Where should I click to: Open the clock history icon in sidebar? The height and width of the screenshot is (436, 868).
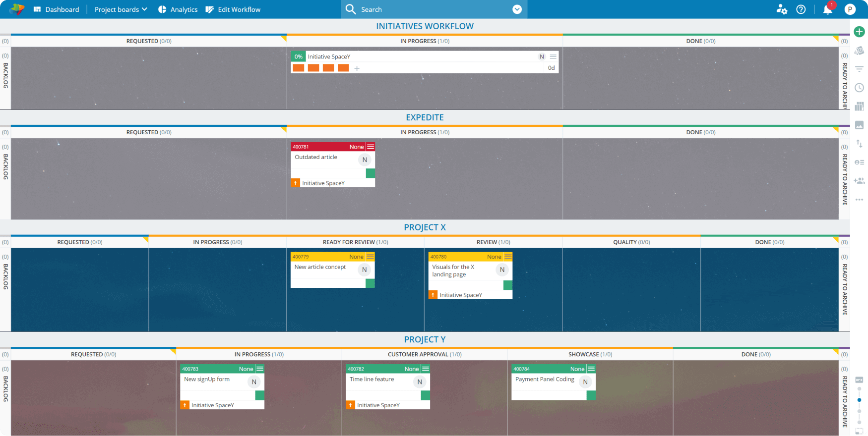859,88
